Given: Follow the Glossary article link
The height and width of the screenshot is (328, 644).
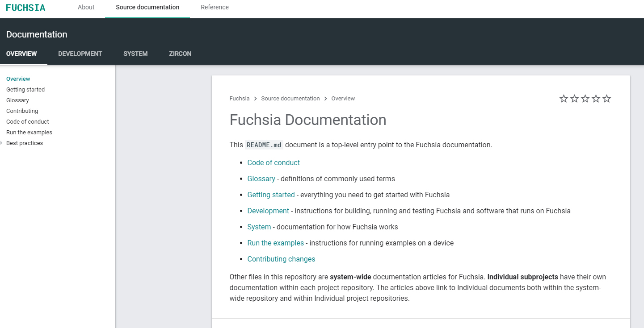Looking at the screenshot, I should point(261,179).
